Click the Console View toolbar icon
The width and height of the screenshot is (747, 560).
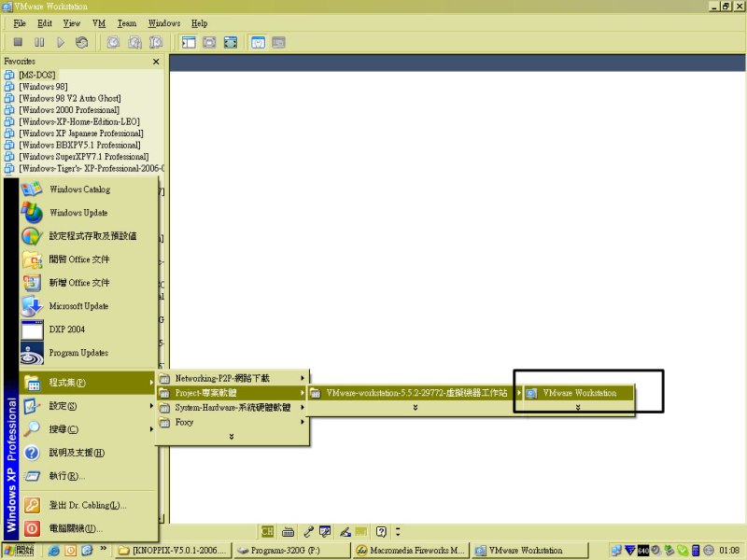click(x=278, y=42)
